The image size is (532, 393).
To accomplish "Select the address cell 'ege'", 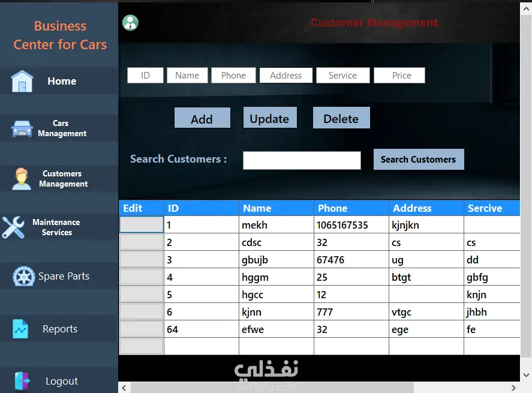I will tap(426, 329).
